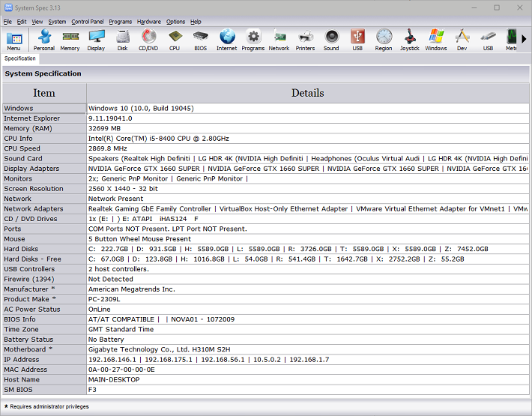Viewport: 532px width, 416px height.
Task: Open the Options menu
Action: (x=176, y=22)
